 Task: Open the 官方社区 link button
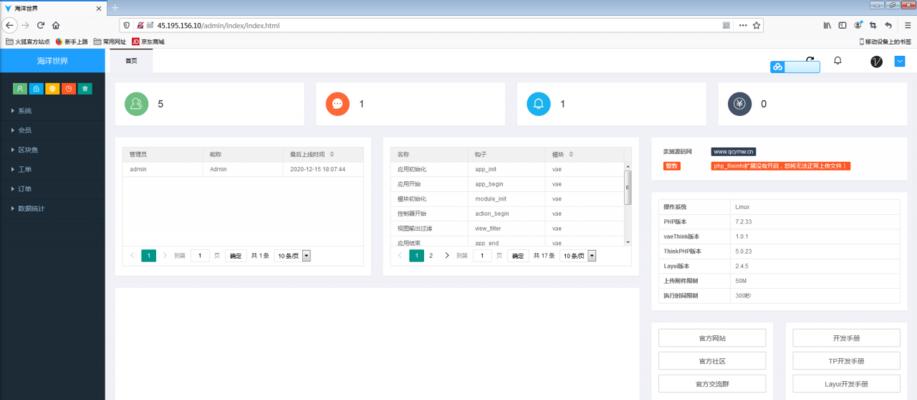(x=712, y=361)
